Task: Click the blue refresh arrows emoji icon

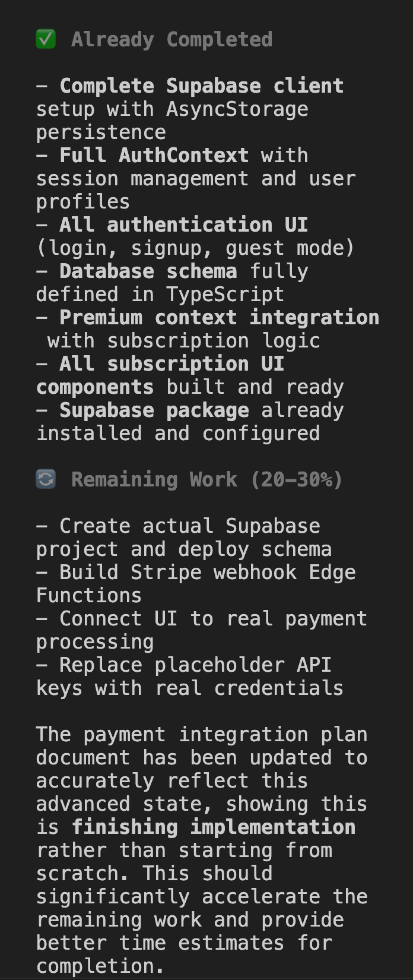Action: point(46,479)
